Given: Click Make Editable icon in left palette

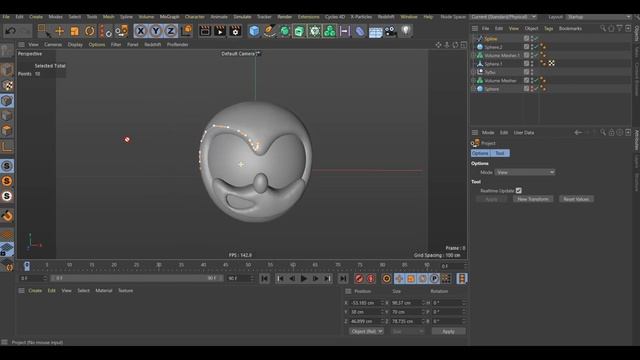Looking at the screenshot, I should [7, 51].
